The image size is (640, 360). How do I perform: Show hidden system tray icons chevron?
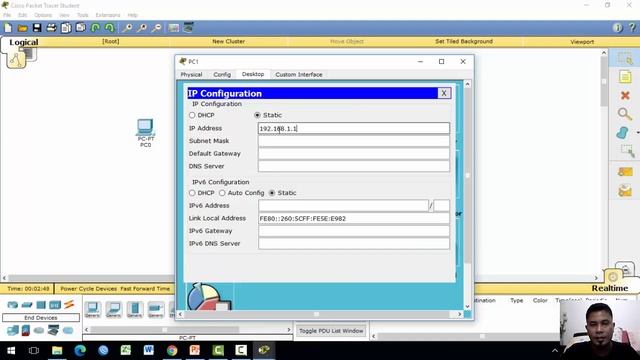pyautogui.click(x=555, y=350)
